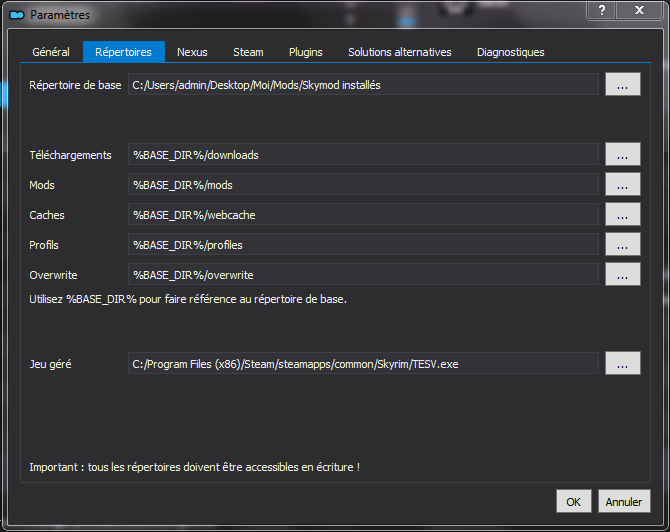Switch to the Nexus tab
670x532 pixels.
(192, 52)
